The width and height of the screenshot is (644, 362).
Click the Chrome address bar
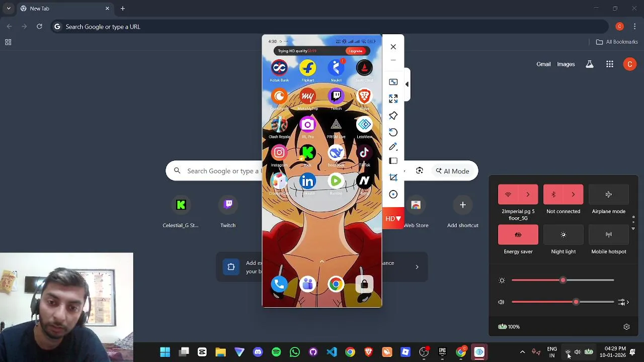point(330,27)
